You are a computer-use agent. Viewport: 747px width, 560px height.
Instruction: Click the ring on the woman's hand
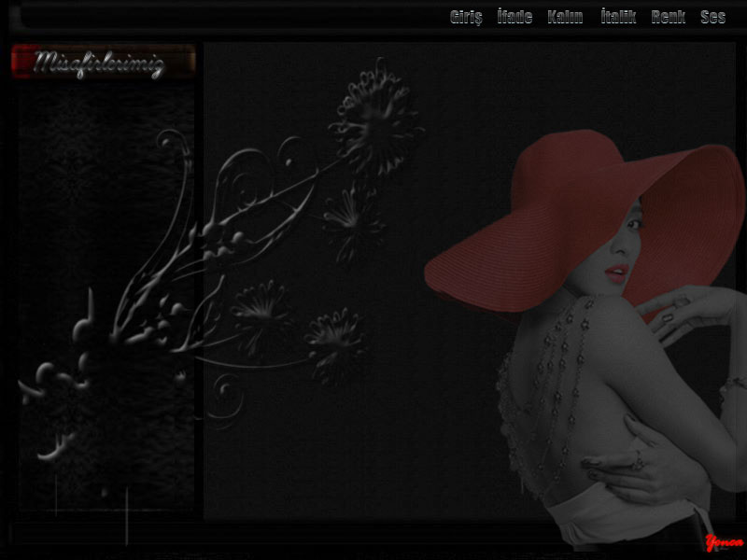tap(636, 458)
